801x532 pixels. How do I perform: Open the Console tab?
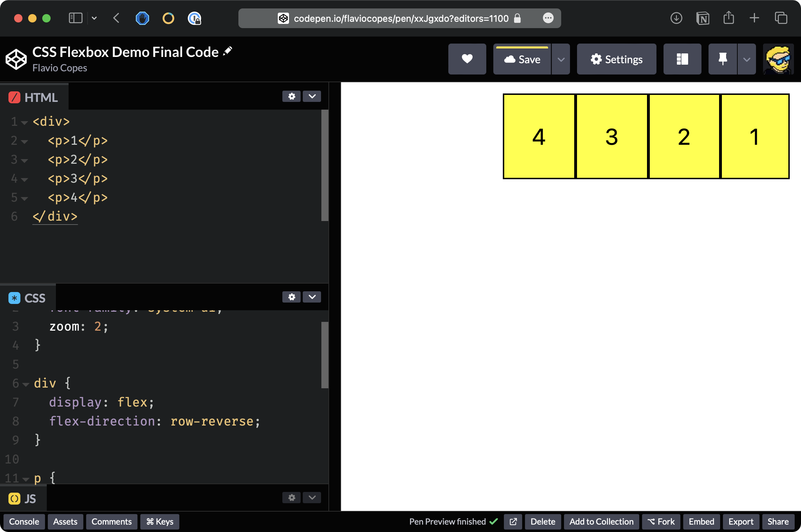(x=24, y=521)
